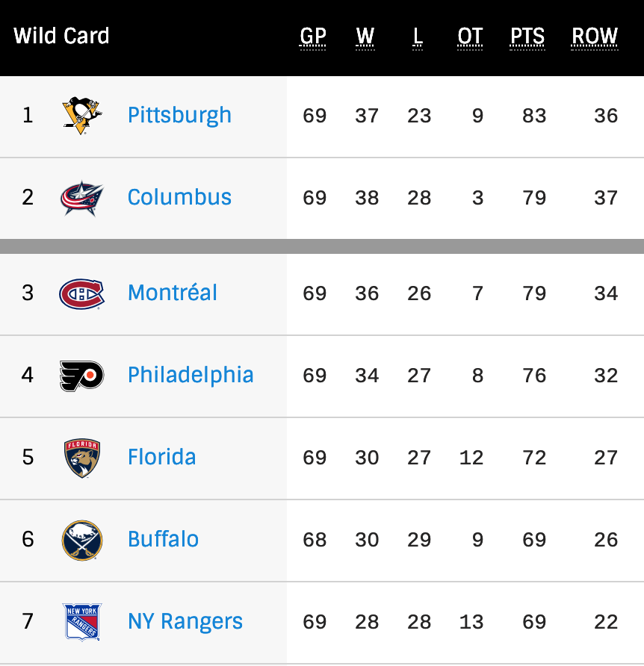Click the Philadelphia Flyers logo
644x666 pixels.
pyautogui.click(x=82, y=375)
